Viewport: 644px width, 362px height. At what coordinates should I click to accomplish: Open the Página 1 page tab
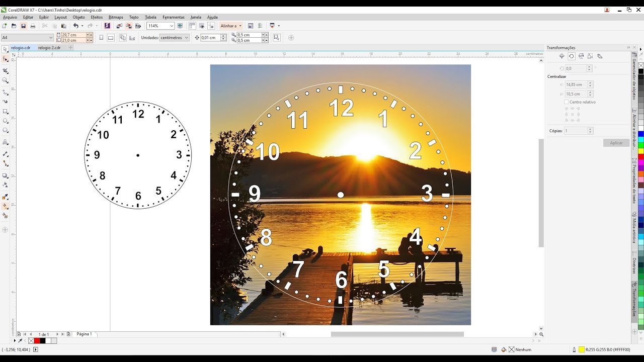[x=84, y=334]
